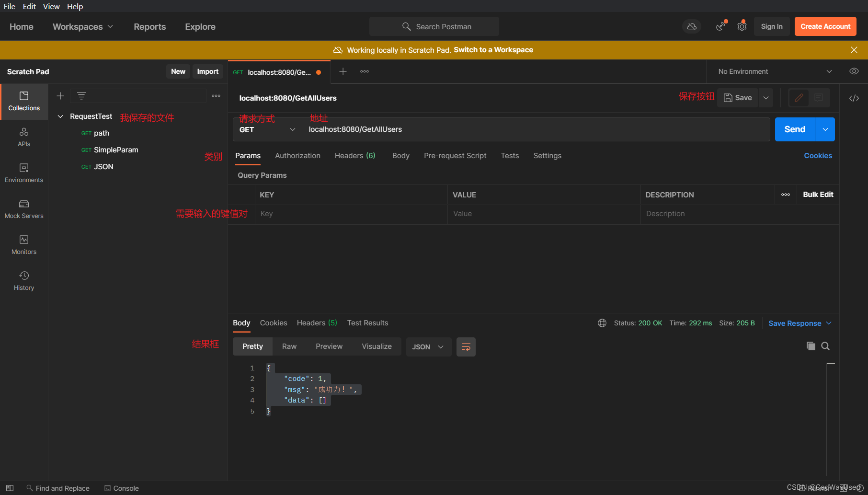The width and height of the screenshot is (868, 495).
Task: Open the Send button dropdown arrow
Action: pyautogui.click(x=825, y=129)
